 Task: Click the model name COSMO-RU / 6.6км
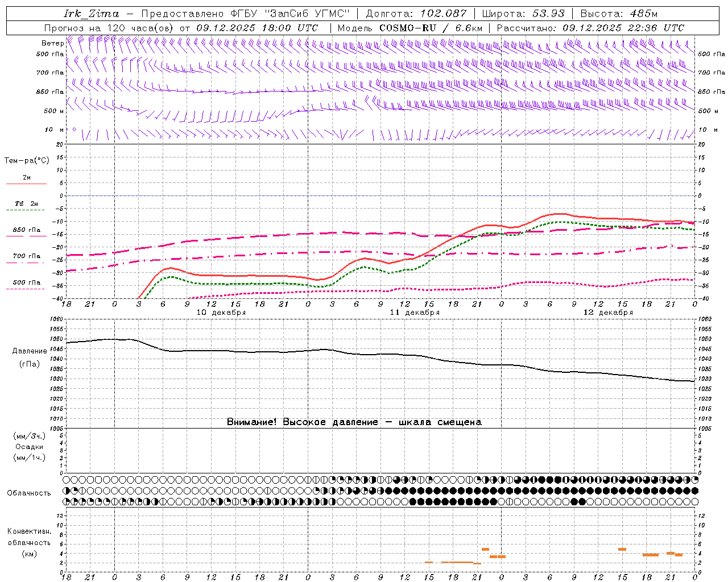(431, 28)
